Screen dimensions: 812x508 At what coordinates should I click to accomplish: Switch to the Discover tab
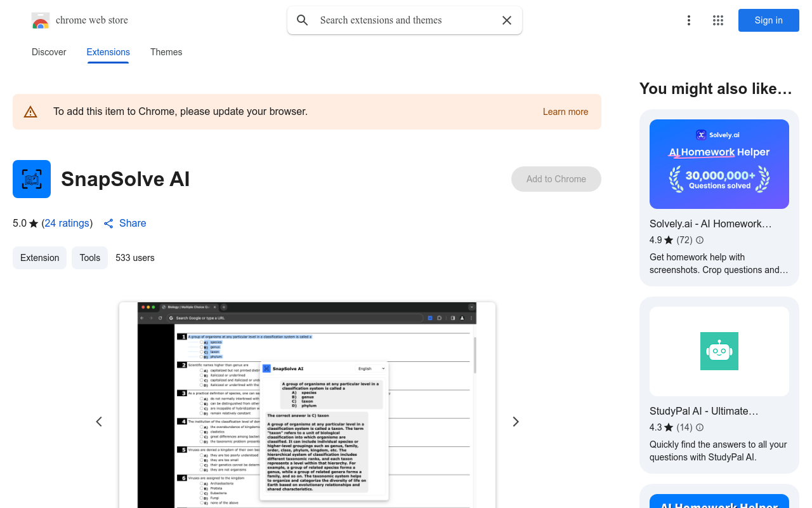coord(49,52)
